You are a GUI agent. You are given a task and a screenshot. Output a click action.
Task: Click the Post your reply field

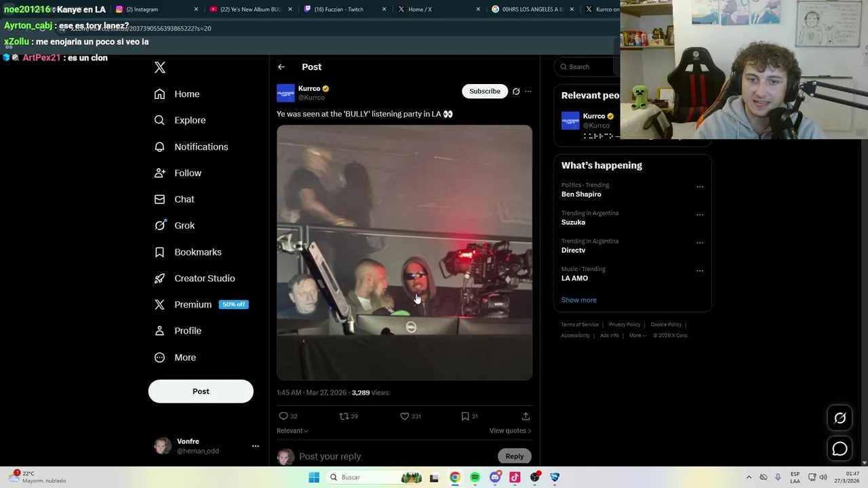[397, 457]
